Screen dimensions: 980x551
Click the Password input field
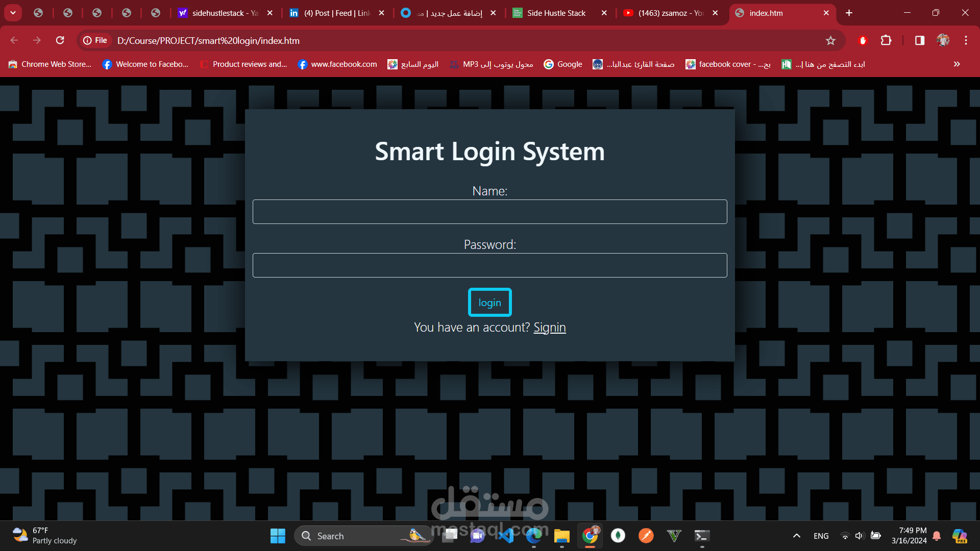click(x=489, y=265)
